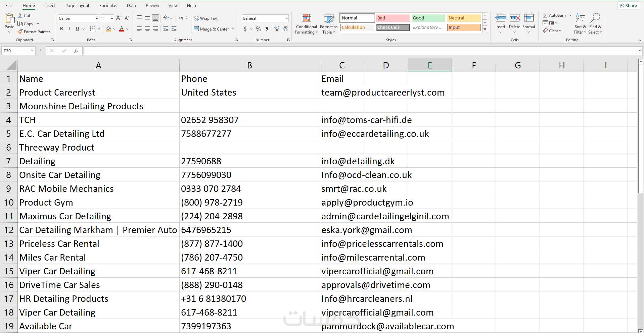Toggle Center horizontal alignment
This screenshot has height=333, width=644.
pyautogui.click(x=147, y=29)
